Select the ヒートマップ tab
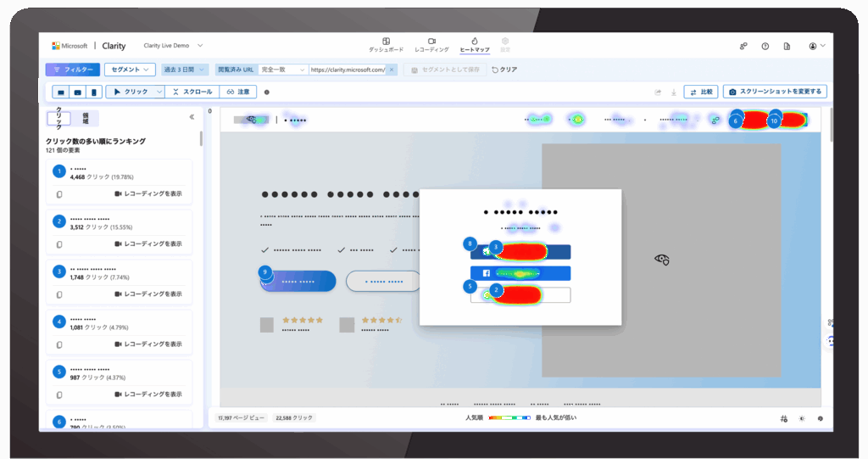Viewport: 868px width, 459px height. click(475, 45)
